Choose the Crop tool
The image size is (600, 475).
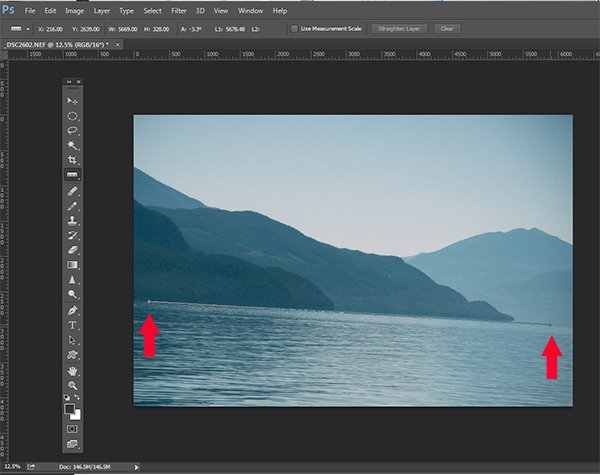pos(72,160)
